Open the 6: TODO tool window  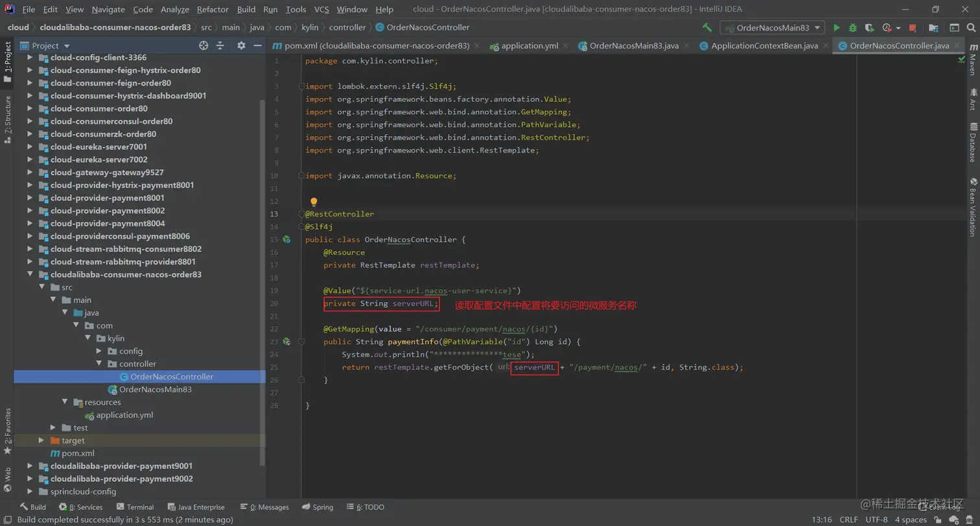pos(366,507)
